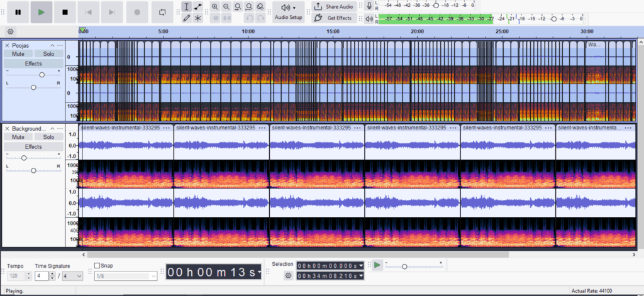
Task: Expand the Poojas track options menu
Action: (60, 45)
